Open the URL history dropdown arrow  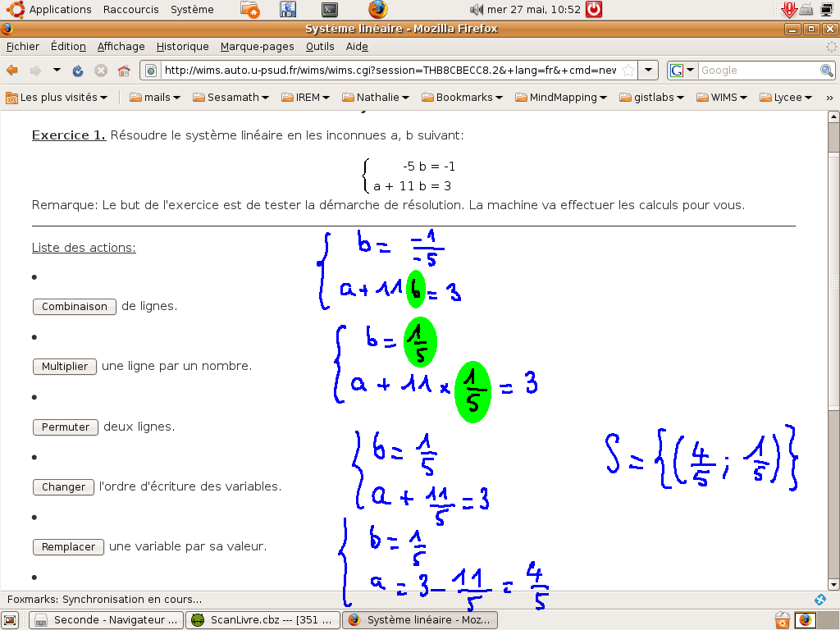pyautogui.click(x=648, y=71)
